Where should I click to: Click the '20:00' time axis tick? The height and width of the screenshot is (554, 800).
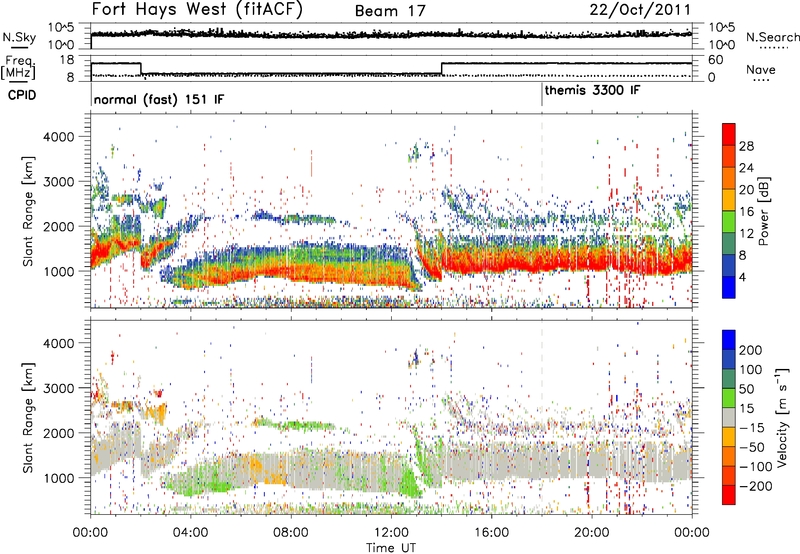pos(592,533)
